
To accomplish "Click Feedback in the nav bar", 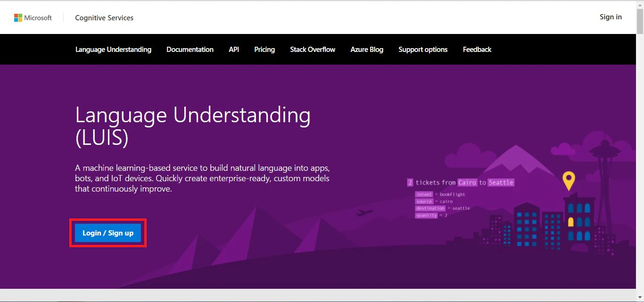I will tap(477, 50).
